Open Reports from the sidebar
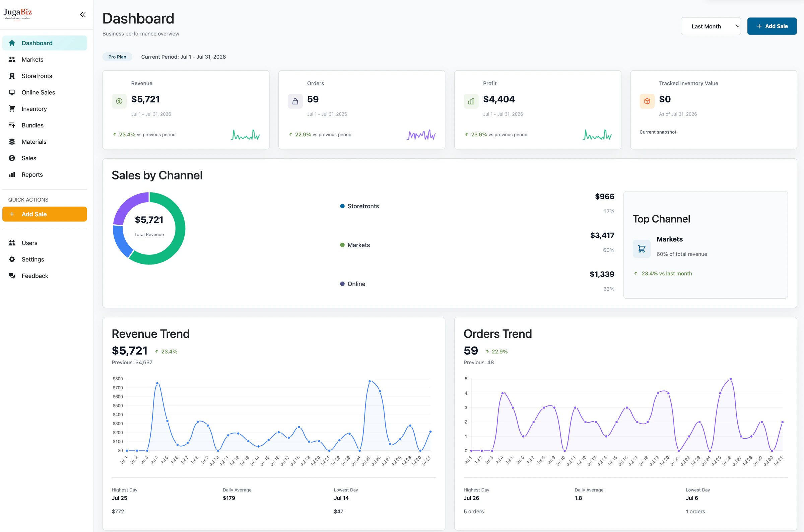This screenshot has height=532, width=804. [x=45, y=174]
